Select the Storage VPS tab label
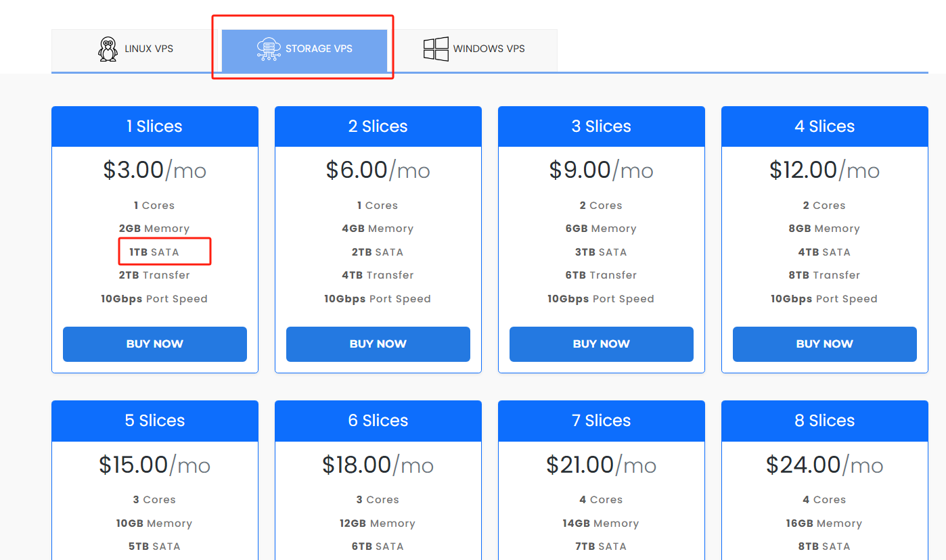Image resolution: width=946 pixels, height=560 pixels. click(319, 49)
